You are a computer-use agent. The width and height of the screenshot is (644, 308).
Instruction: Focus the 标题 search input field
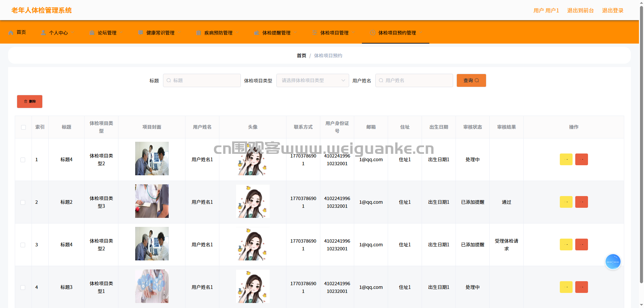click(202, 80)
